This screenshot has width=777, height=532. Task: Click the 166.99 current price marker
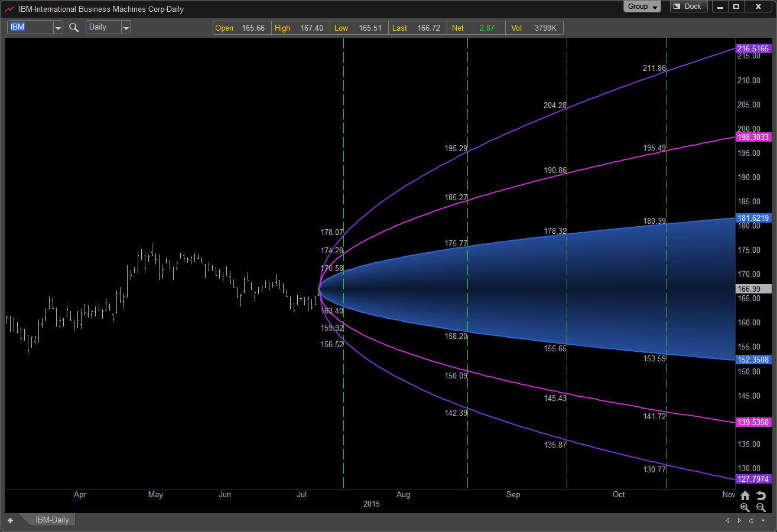pos(753,289)
